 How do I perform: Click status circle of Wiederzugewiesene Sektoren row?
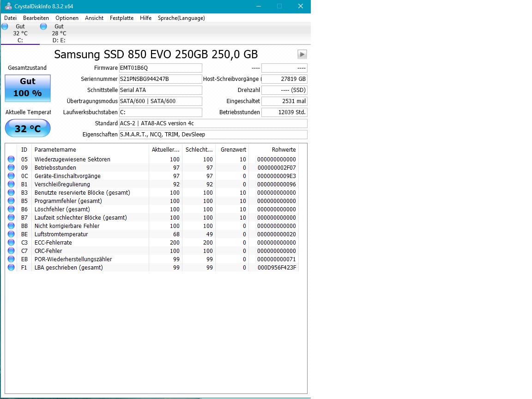point(11,159)
